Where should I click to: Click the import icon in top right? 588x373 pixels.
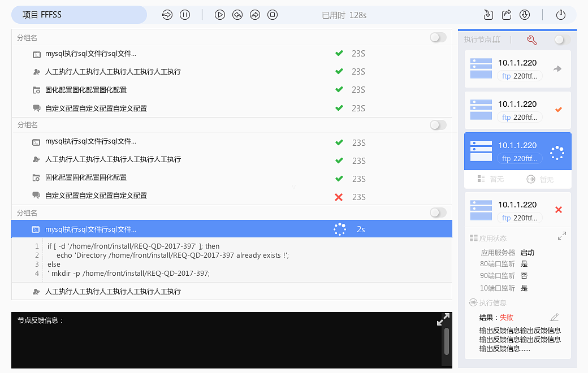pyautogui.click(x=488, y=15)
